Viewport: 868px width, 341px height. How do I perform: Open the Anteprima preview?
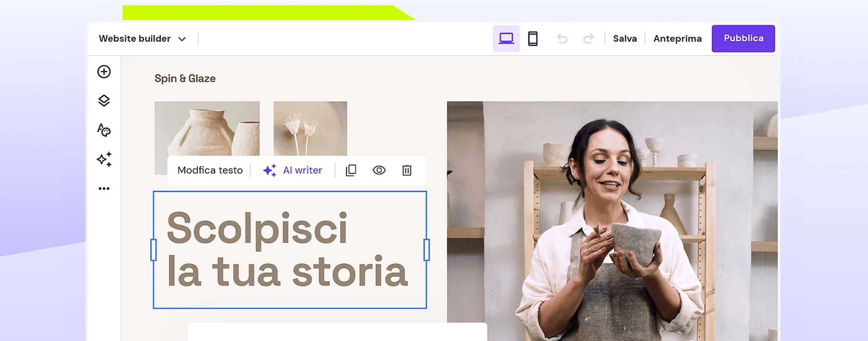pyautogui.click(x=678, y=39)
